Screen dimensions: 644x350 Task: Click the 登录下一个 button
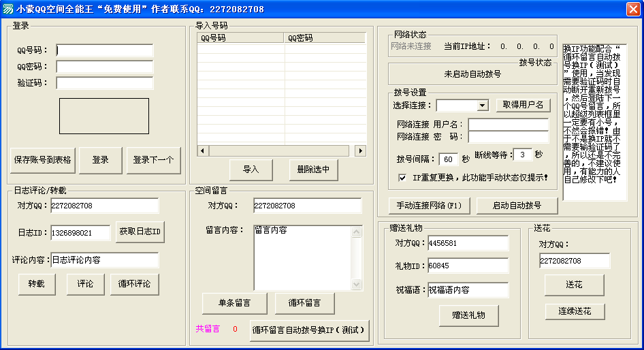tap(153, 160)
